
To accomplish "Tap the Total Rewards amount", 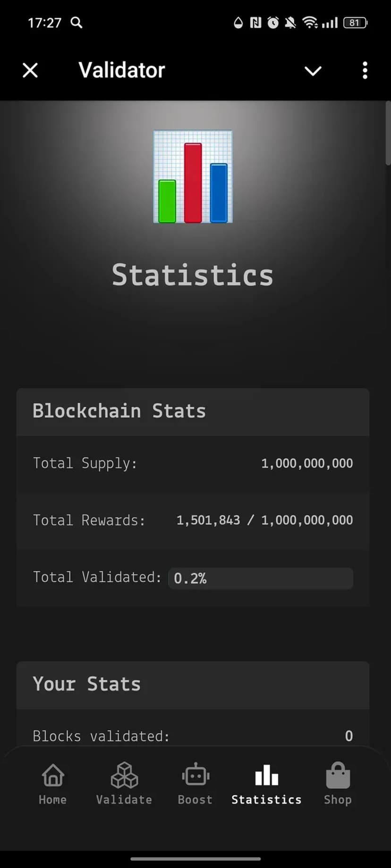I will (264, 520).
